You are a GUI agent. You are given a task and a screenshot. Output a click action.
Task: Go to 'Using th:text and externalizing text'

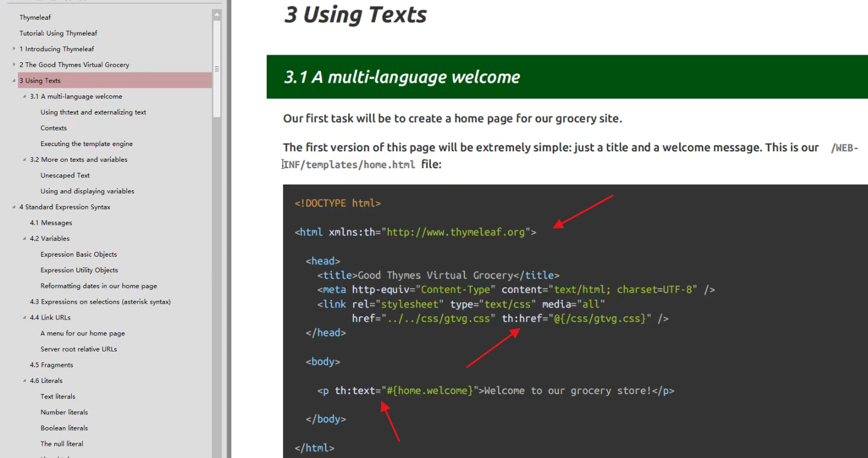93,112
